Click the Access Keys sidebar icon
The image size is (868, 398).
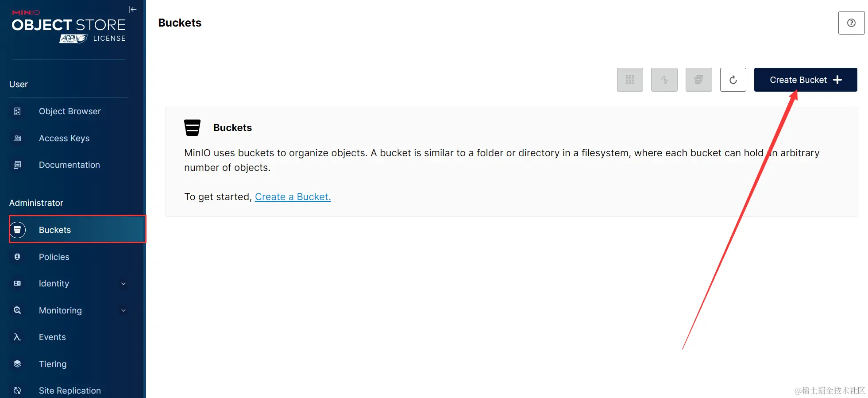[17, 138]
